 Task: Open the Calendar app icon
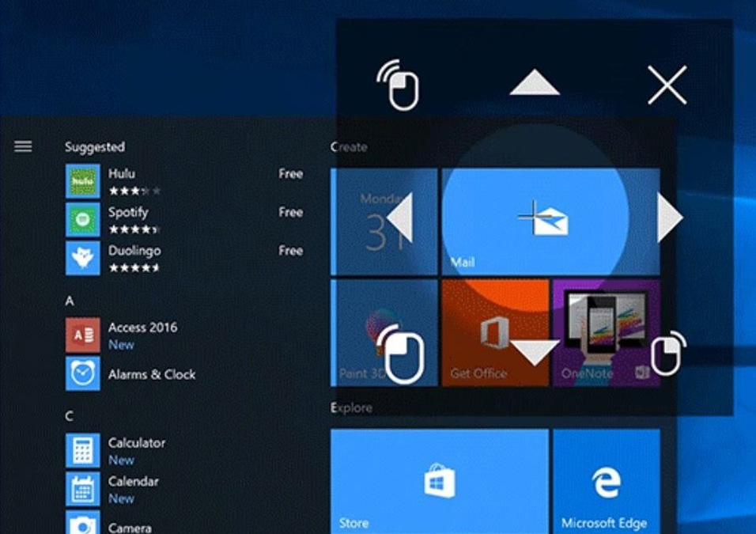tap(83, 489)
